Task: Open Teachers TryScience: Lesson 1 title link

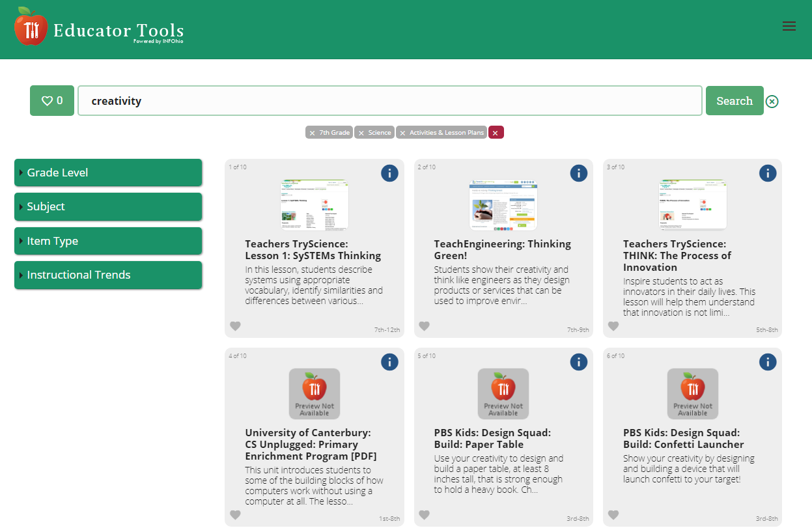Action: pos(313,250)
